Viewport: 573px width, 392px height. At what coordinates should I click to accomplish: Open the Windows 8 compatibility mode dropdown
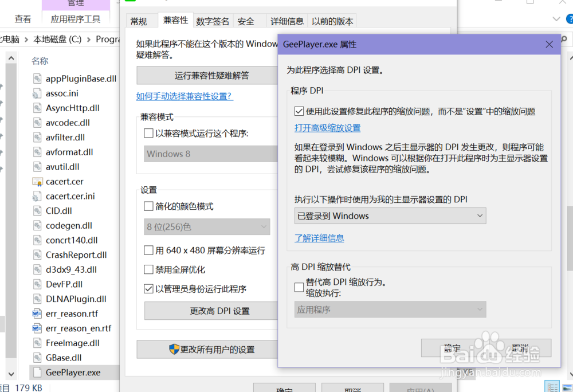coord(211,154)
